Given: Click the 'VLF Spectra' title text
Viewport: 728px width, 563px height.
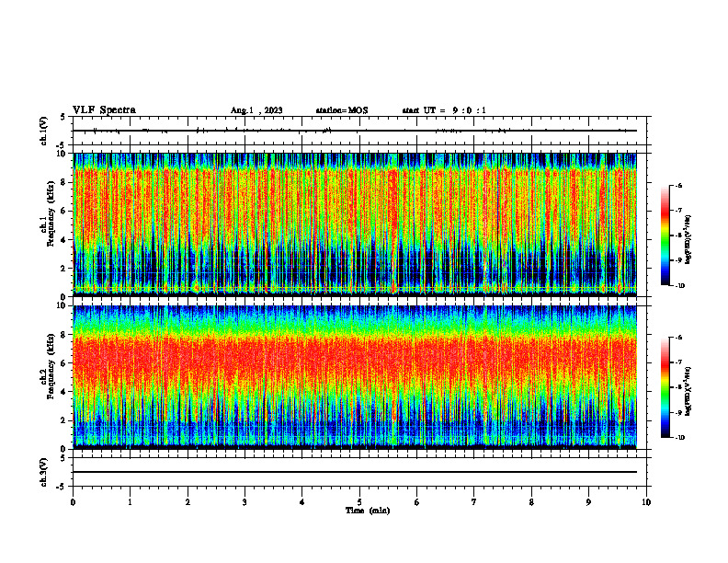Looking at the screenshot, I should tap(104, 110).
